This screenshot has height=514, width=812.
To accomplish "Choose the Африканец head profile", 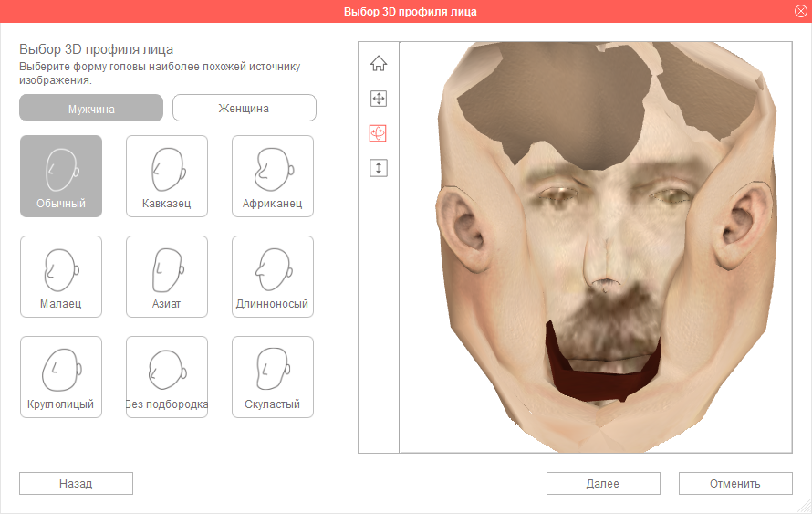I will (x=273, y=176).
